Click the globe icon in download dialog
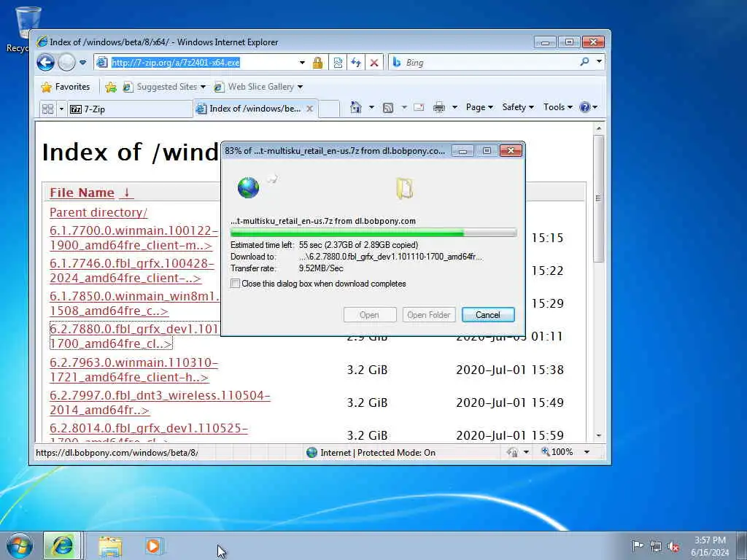Screen dimensions: 747x560 pos(248,187)
